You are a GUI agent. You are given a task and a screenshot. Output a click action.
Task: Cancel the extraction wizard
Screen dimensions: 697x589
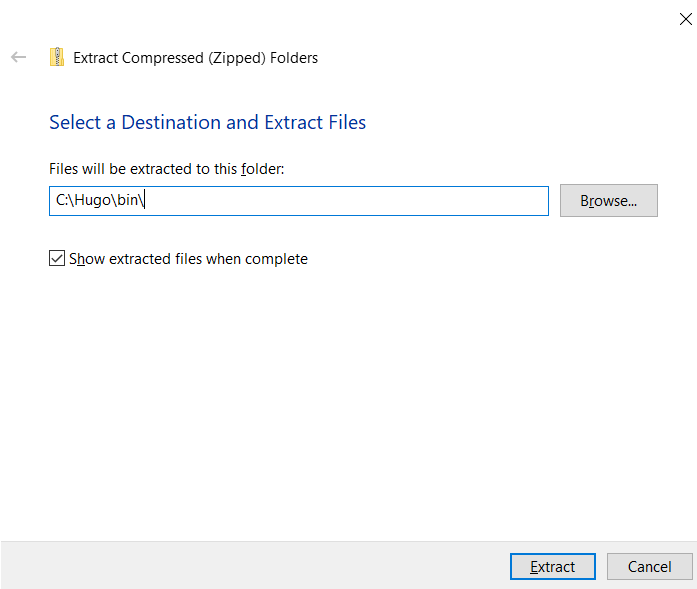click(649, 566)
